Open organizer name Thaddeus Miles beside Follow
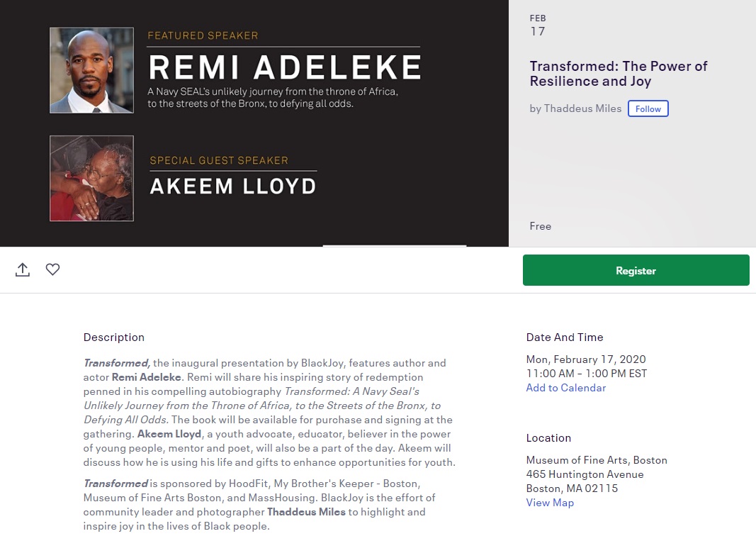This screenshot has height=536, width=756. point(582,108)
